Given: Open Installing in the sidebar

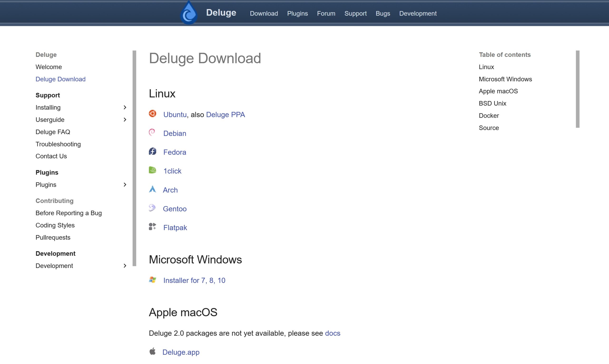Looking at the screenshot, I should (x=48, y=107).
